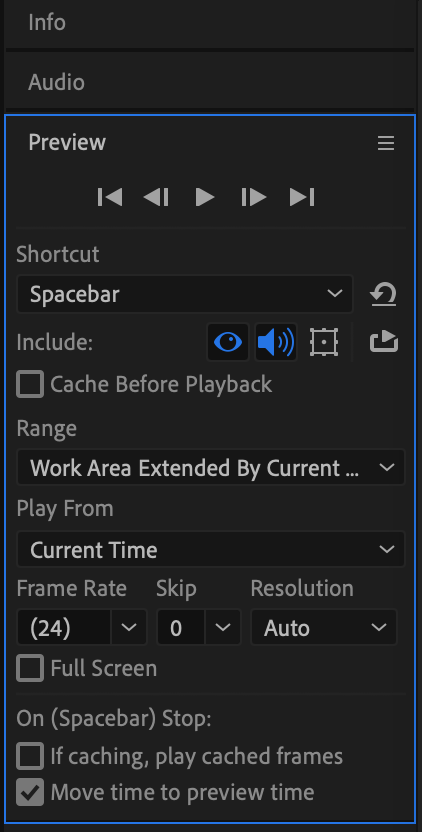Jump to first frame in Preview

(x=110, y=197)
